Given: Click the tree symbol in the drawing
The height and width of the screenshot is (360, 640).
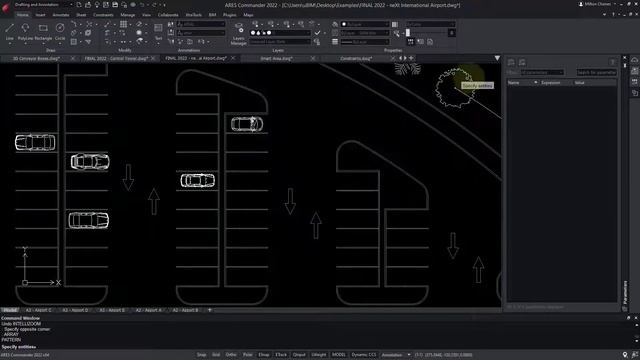Looking at the screenshot, I should pyautogui.click(x=455, y=88).
